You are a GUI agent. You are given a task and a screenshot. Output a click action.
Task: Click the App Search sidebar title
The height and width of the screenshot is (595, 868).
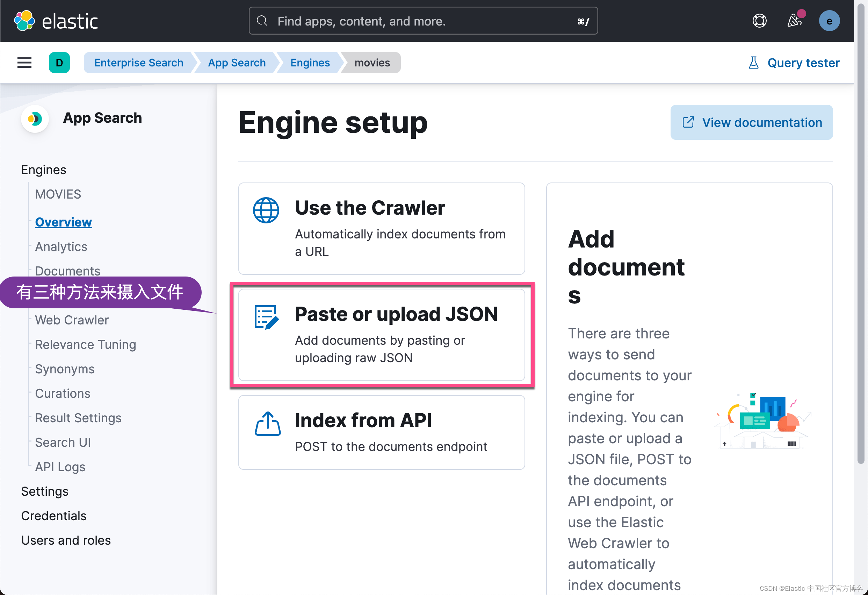[x=102, y=118]
